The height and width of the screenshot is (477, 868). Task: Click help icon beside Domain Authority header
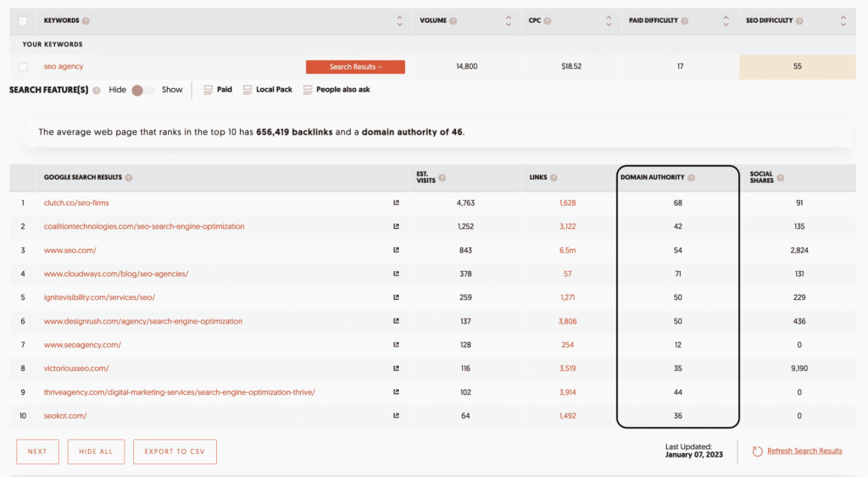[x=692, y=178]
